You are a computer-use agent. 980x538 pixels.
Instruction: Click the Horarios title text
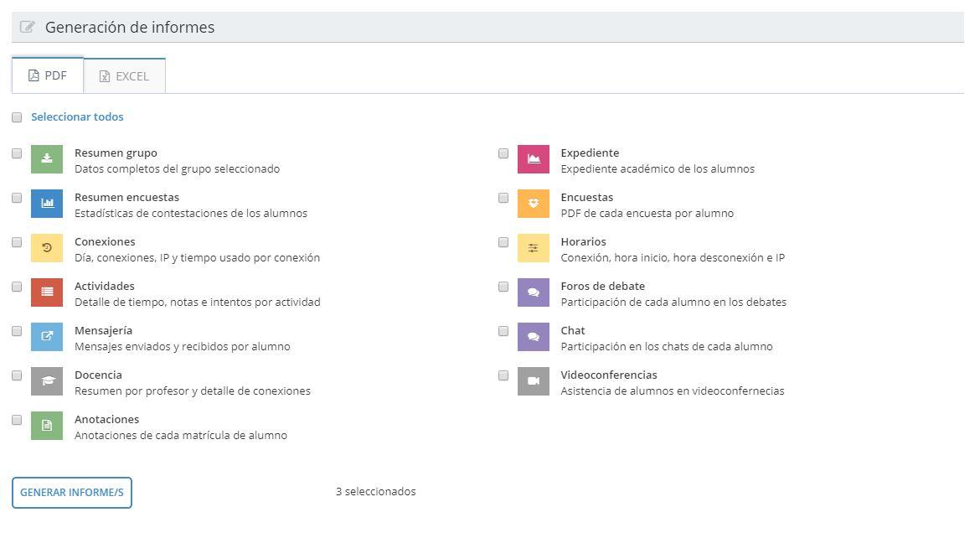coord(583,241)
